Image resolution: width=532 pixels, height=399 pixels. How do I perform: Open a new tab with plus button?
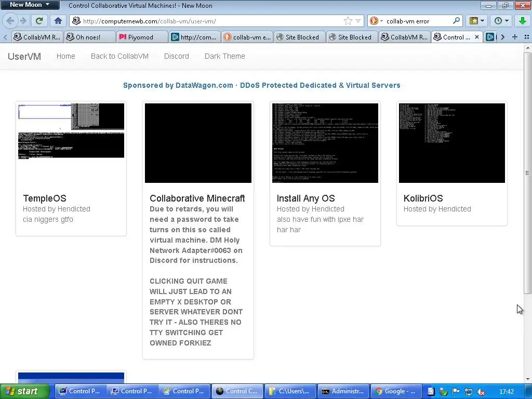[x=515, y=37]
